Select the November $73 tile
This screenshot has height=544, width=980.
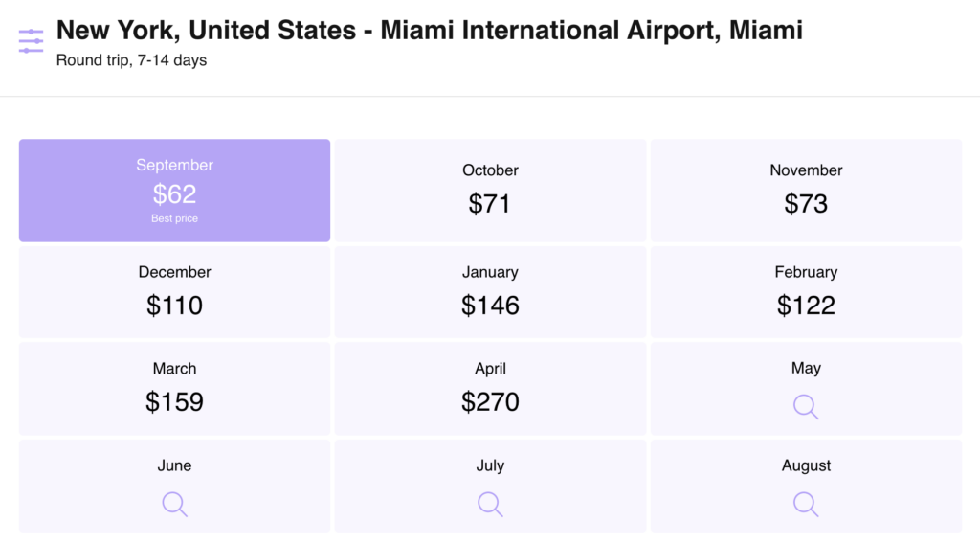806,191
